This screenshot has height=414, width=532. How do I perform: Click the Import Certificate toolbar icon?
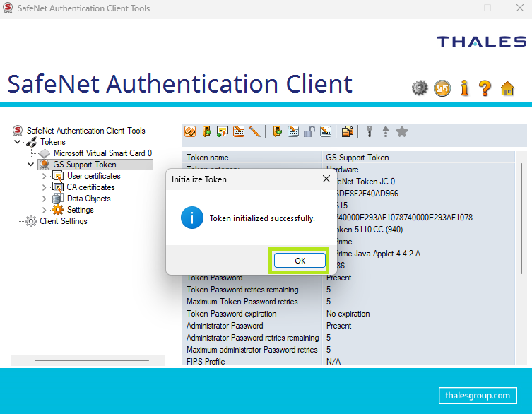pos(223,131)
